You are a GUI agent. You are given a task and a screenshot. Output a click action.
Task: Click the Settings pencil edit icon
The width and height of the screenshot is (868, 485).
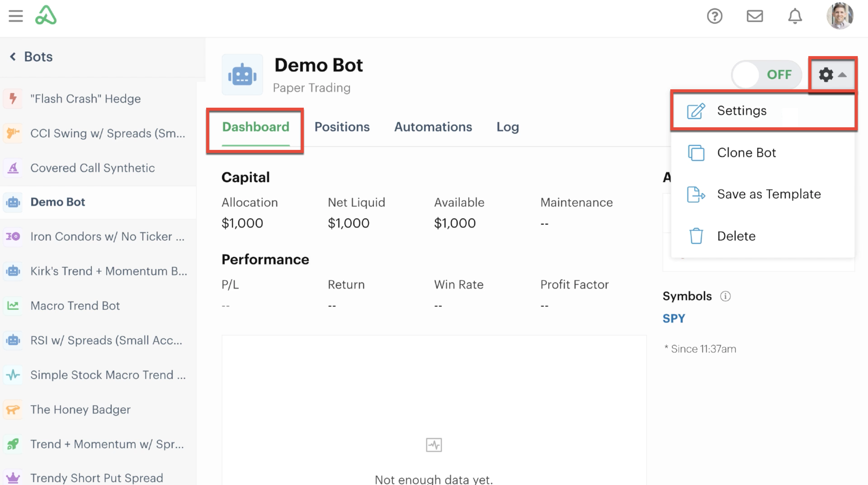[696, 111]
